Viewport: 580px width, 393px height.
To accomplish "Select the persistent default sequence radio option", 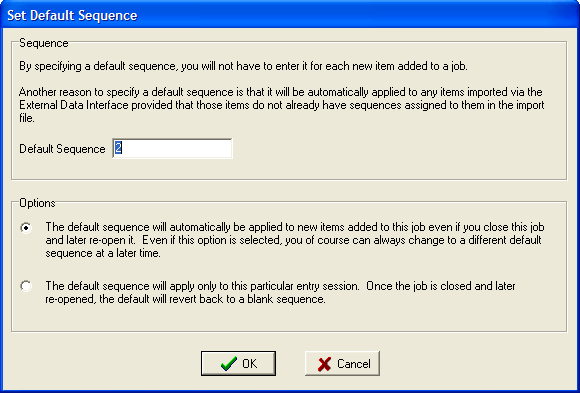I will pyautogui.click(x=26, y=228).
